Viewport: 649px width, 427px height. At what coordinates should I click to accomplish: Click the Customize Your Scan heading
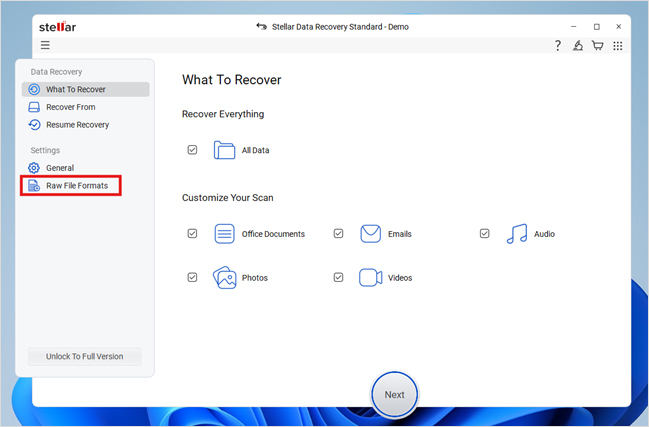(x=228, y=198)
